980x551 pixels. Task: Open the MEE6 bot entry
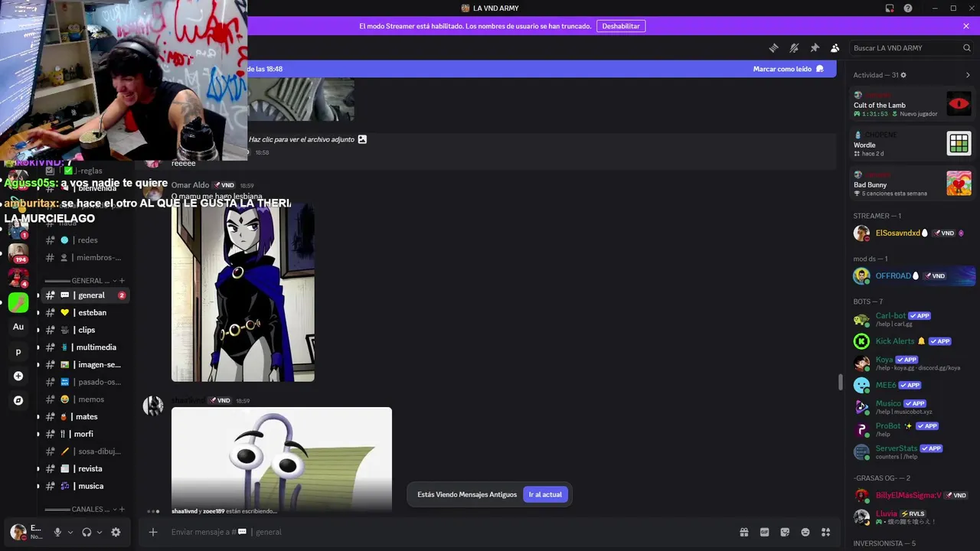[913, 385]
